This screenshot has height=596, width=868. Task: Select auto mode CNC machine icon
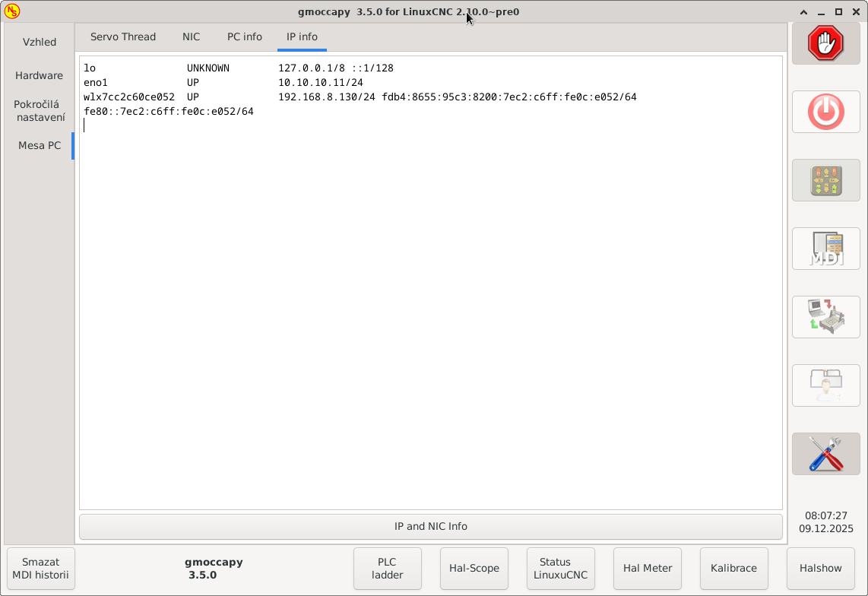(x=825, y=317)
